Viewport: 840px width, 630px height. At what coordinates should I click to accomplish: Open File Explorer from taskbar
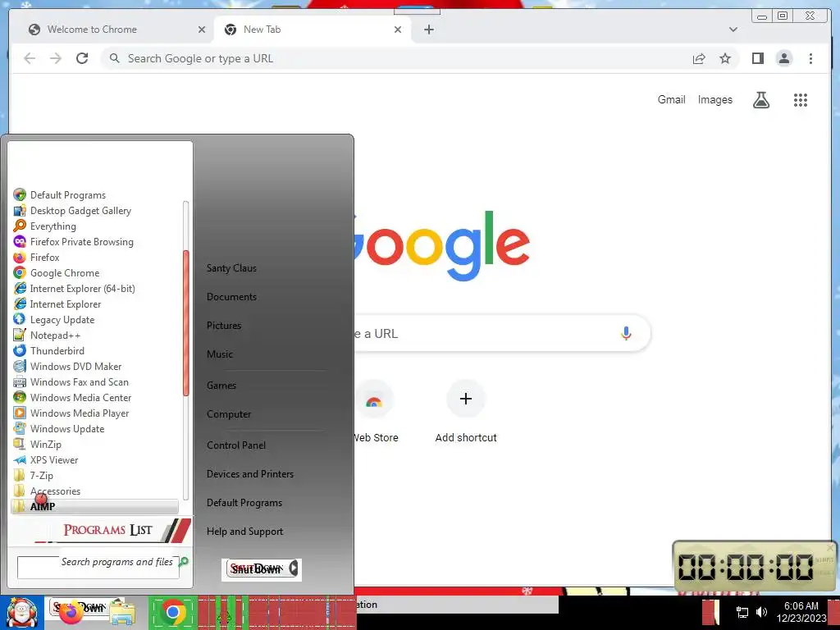[x=123, y=614]
